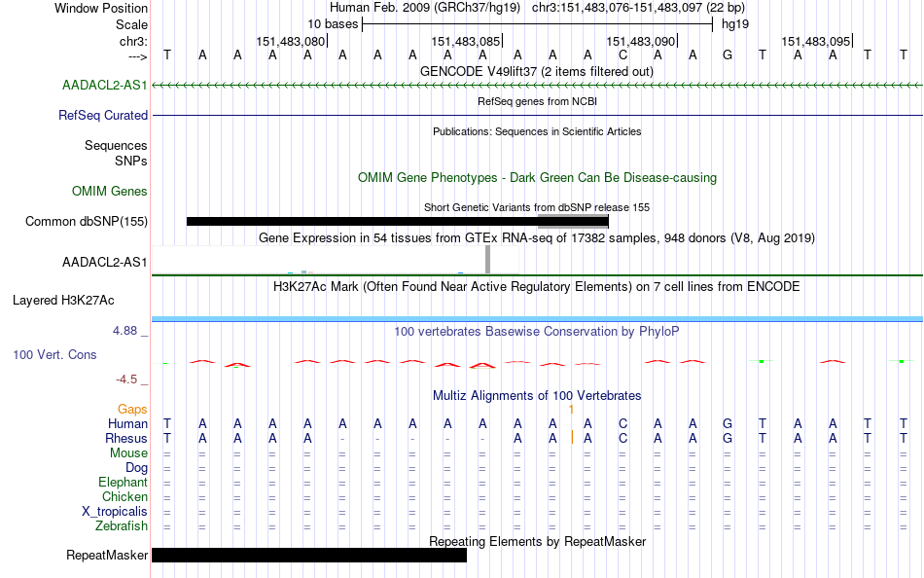Select the Chicken alignment row label
Screen dimensions: 924x578
coord(124,497)
